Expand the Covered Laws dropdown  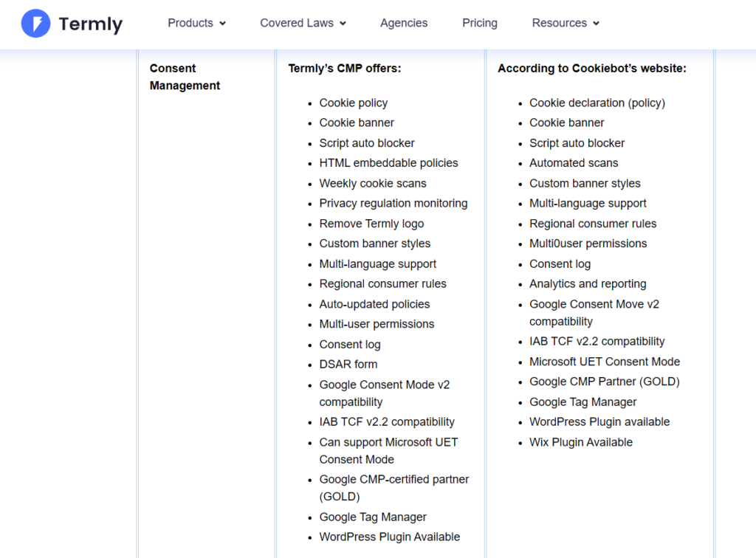point(303,23)
